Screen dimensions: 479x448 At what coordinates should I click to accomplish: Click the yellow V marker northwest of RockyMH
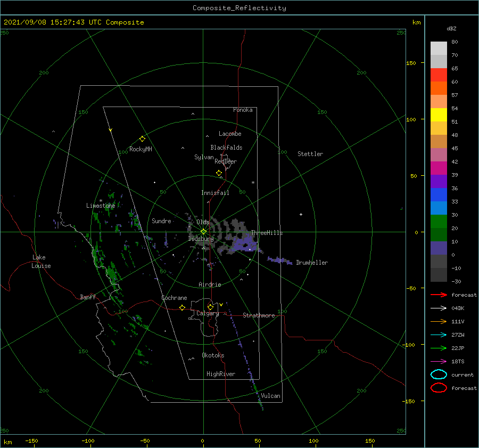click(111, 130)
